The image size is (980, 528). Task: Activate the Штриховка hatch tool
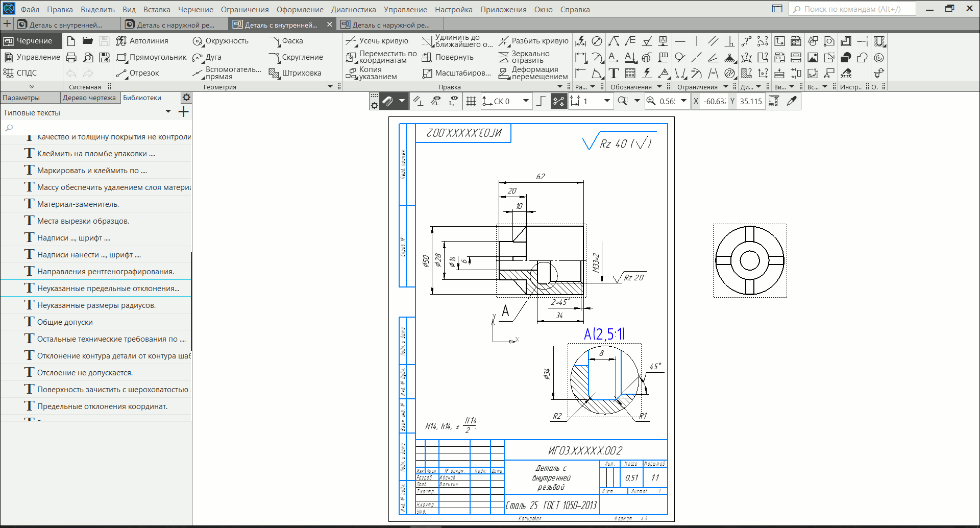tap(295, 73)
